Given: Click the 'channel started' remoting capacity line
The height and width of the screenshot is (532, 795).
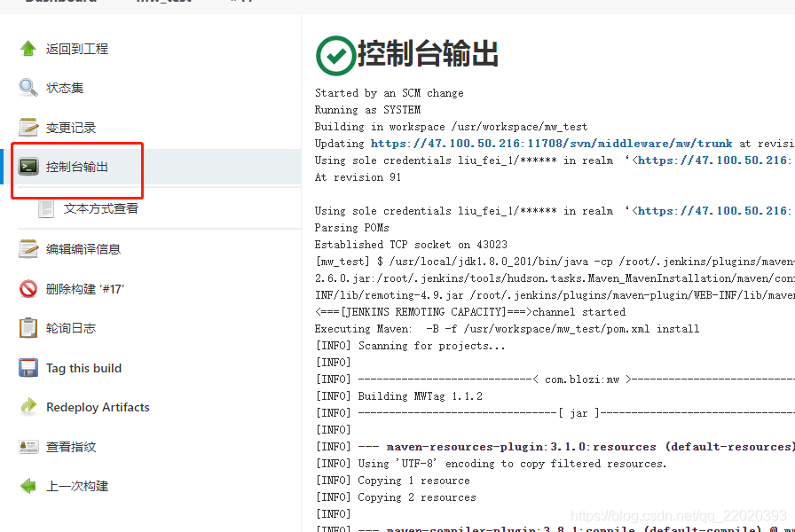Looking at the screenshot, I should (x=470, y=311).
